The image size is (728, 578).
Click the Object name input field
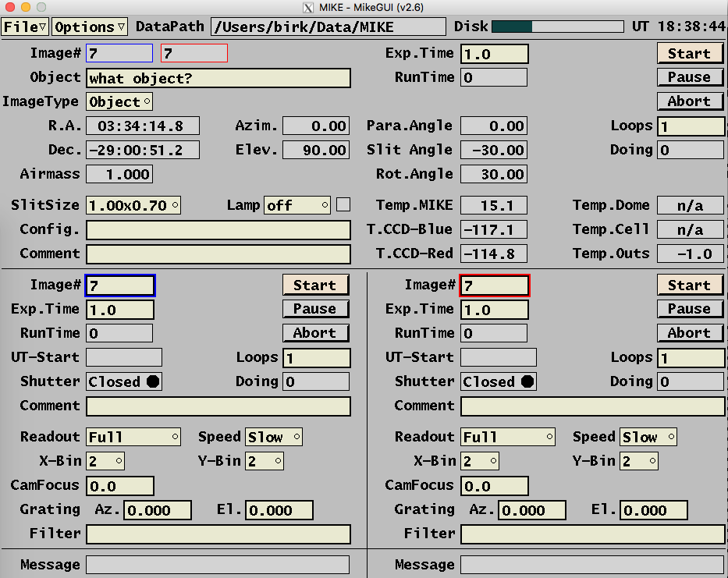pos(218,79)
